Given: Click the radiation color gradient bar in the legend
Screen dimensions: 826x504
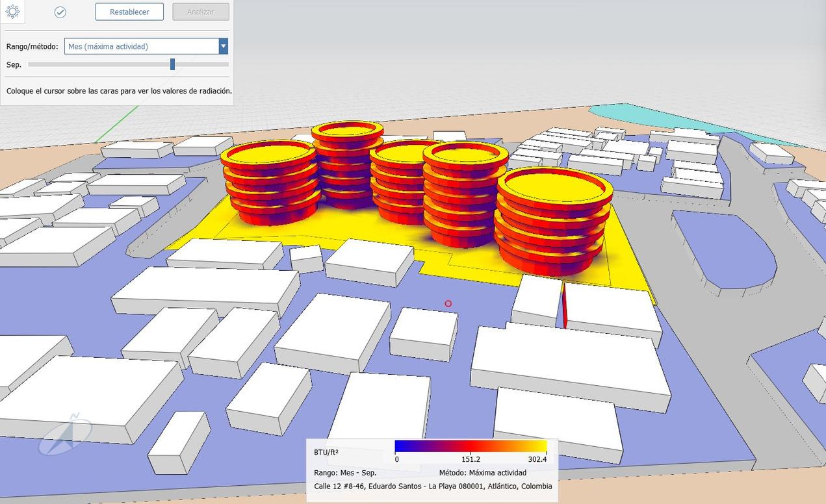Looking at the screenshot, I should click(x=471, y=446).
